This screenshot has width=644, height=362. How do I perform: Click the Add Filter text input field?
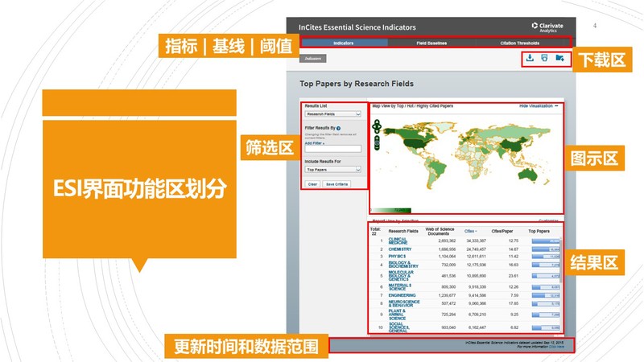click(332, 149)
